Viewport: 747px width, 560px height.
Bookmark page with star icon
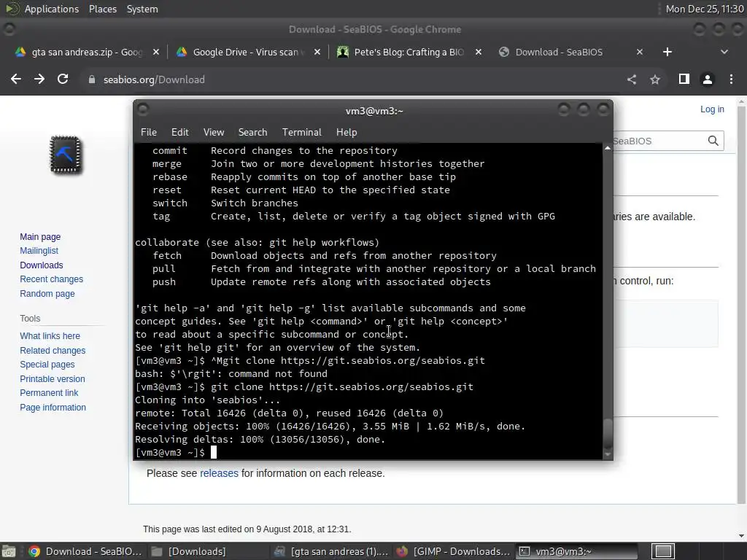[655, 79]
